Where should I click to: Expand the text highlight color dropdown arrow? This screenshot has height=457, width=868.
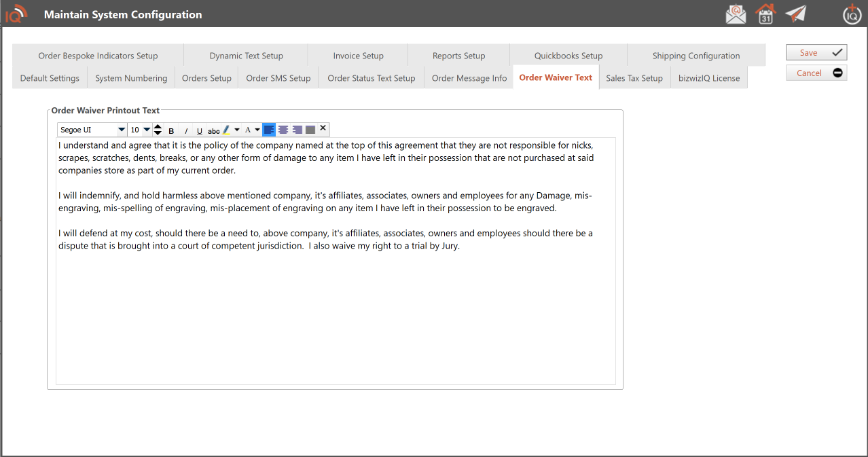click(x=237, y=130)
